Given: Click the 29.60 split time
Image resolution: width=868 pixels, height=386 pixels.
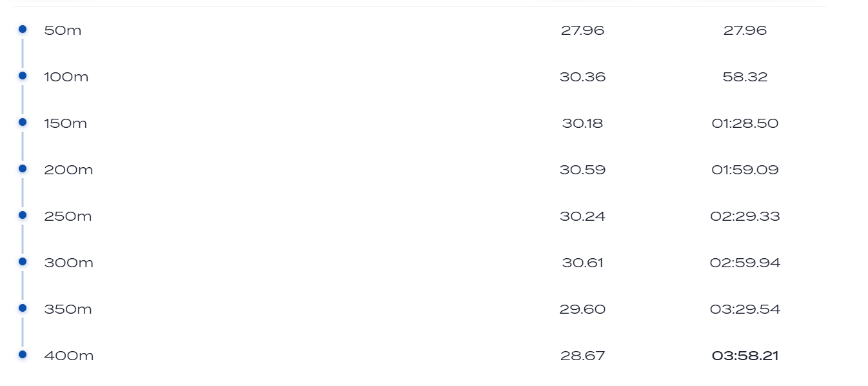Looking at the screenshot, I should click(582, 309).
